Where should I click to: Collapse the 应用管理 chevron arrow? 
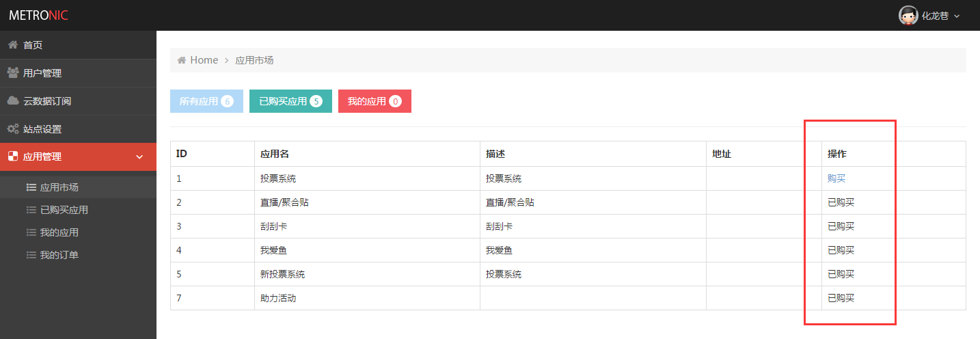(x=139, y=157)
